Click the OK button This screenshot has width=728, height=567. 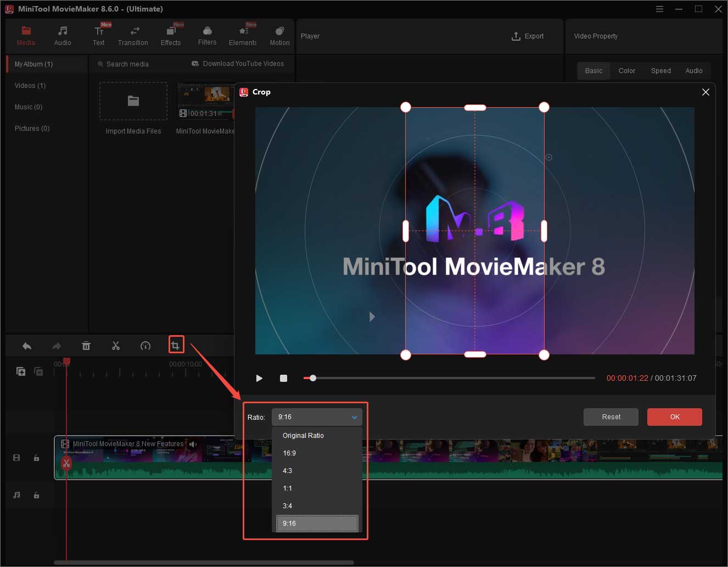(x=675, y=417)
